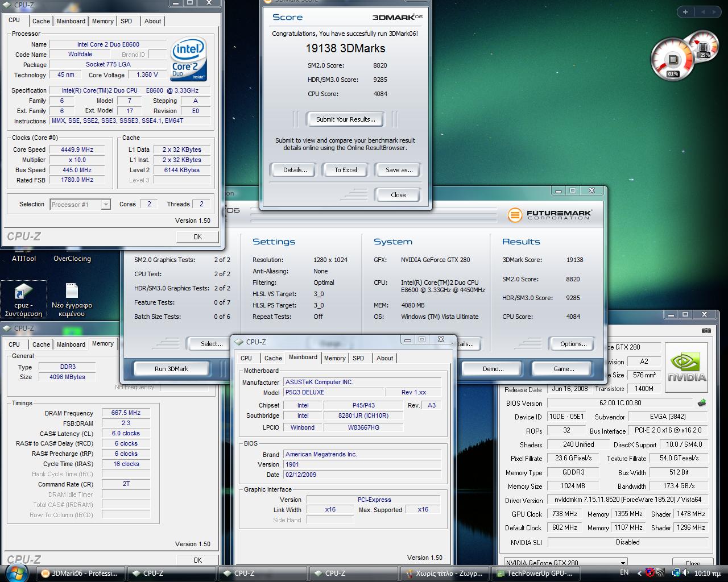This screenshot has width=728, height=582.
Task: Click the Game button in 3DMark06
Action: pos(564,369)
